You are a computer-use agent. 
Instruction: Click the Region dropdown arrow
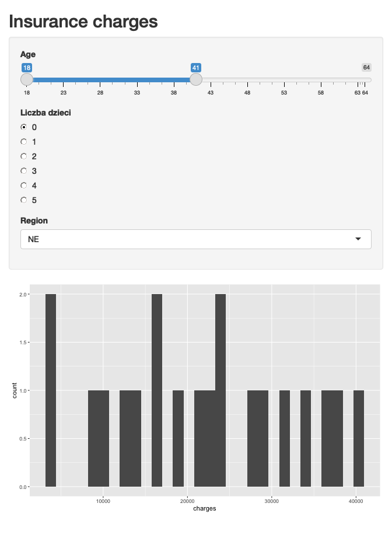pyautogui.click(x=358, y=239)
